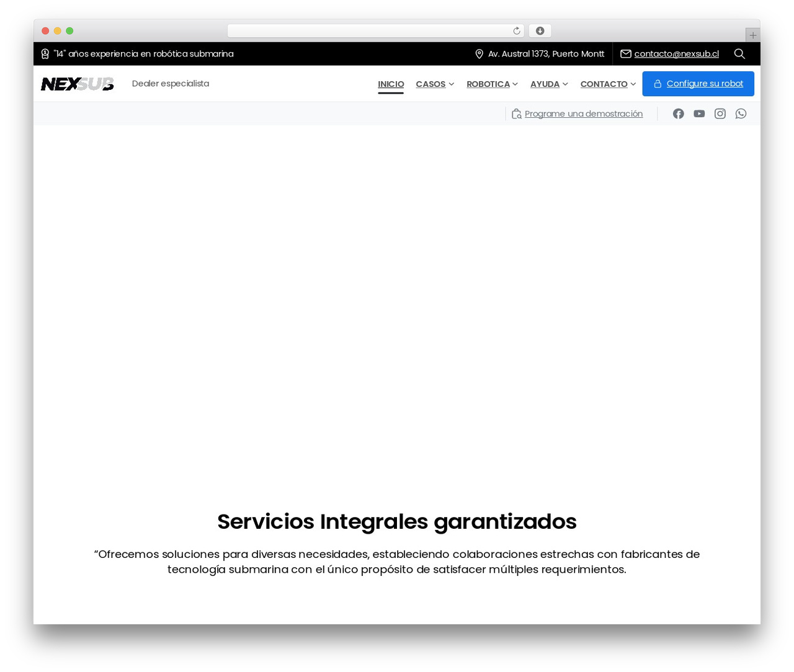
Task: Visit the Facebook page icon
Action: tap(679, 113)
